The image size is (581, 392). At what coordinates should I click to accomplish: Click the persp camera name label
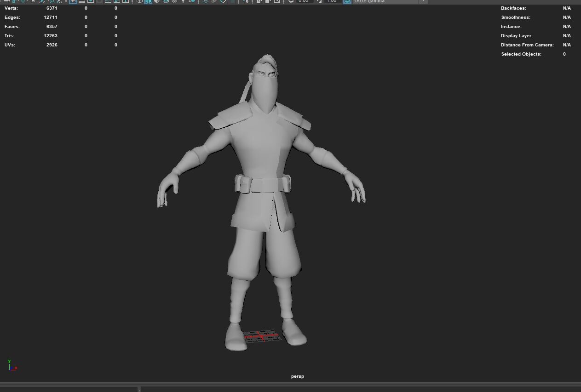(298, 376)
